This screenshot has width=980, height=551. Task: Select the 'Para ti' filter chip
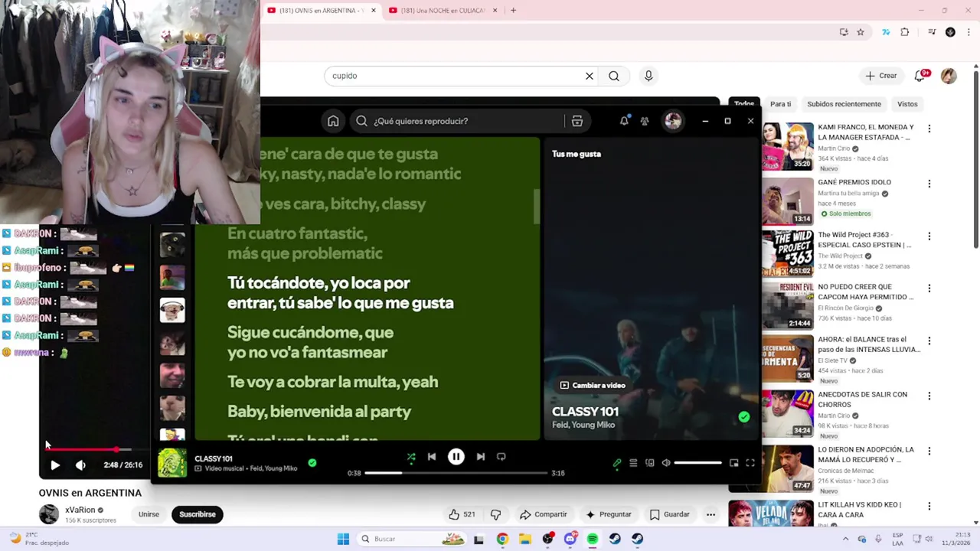click(780, 104)
